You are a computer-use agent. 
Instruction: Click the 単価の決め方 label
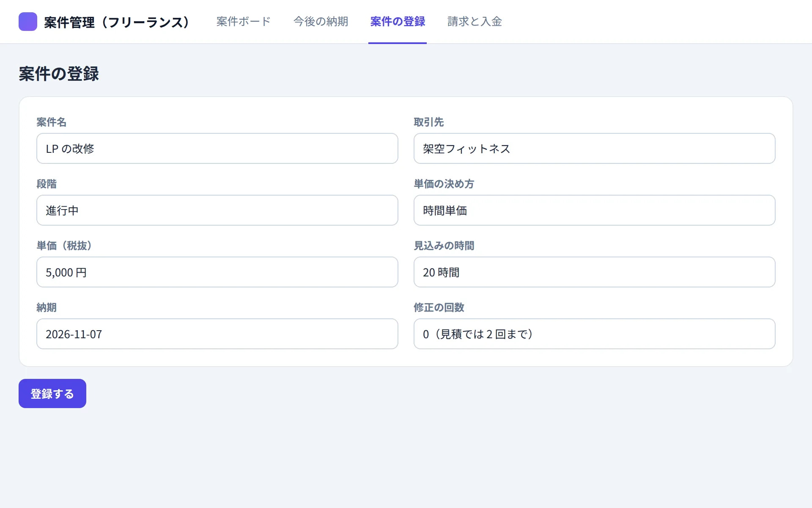[444, 184]
